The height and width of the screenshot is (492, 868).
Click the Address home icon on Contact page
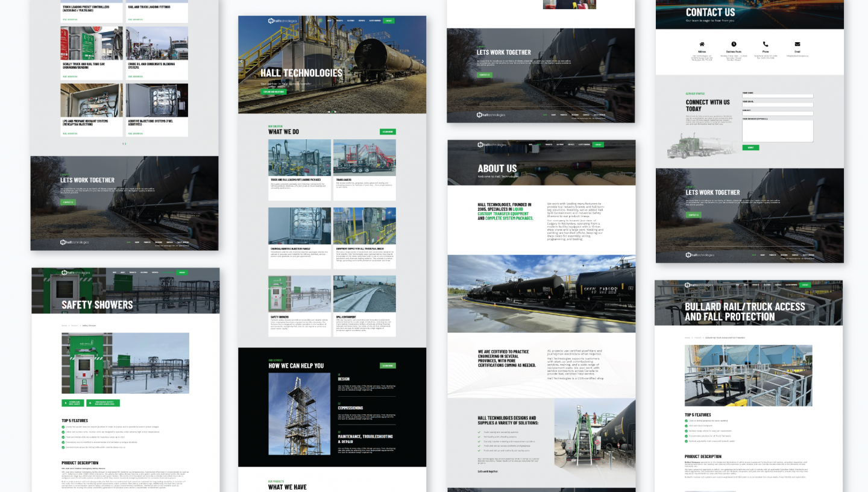pos(702,44)
